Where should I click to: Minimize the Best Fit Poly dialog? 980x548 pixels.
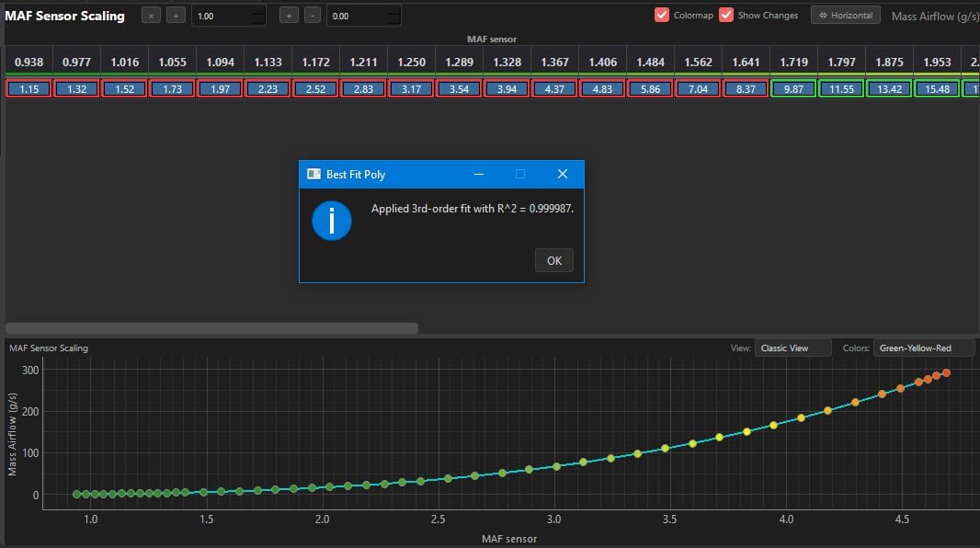point(479,175)
